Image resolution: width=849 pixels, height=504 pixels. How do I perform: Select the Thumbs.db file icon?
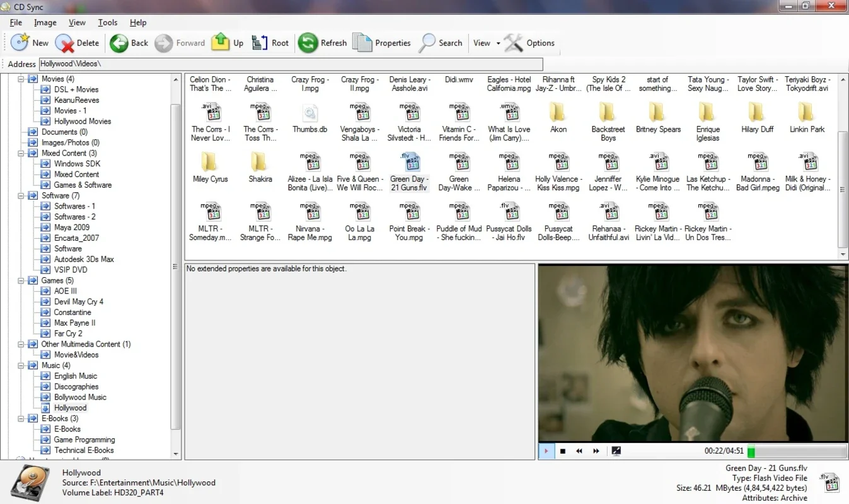[309, 113]
